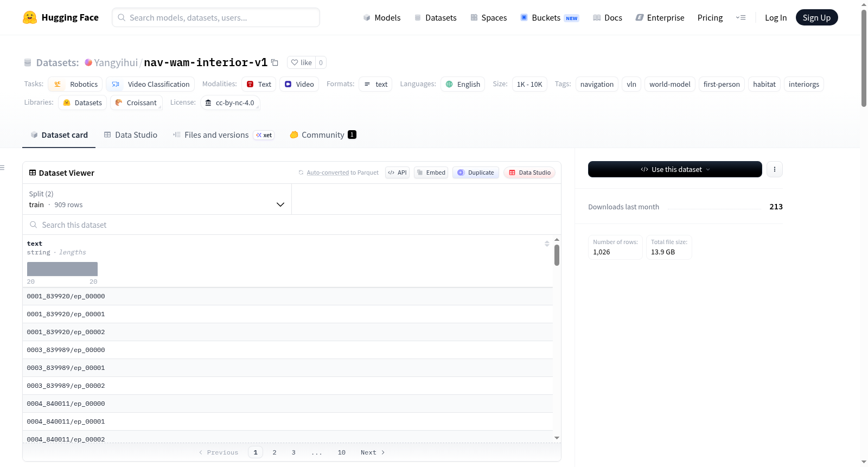This screenshot has width=868, height=467.
Task: Click Next page in pagination
Action: click(x=373, y=452)
